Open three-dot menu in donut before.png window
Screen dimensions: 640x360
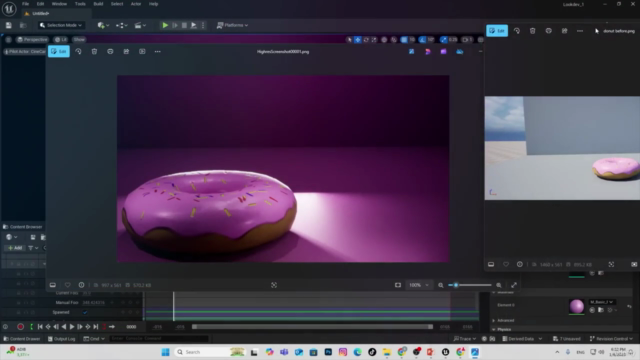coord(580,31)
